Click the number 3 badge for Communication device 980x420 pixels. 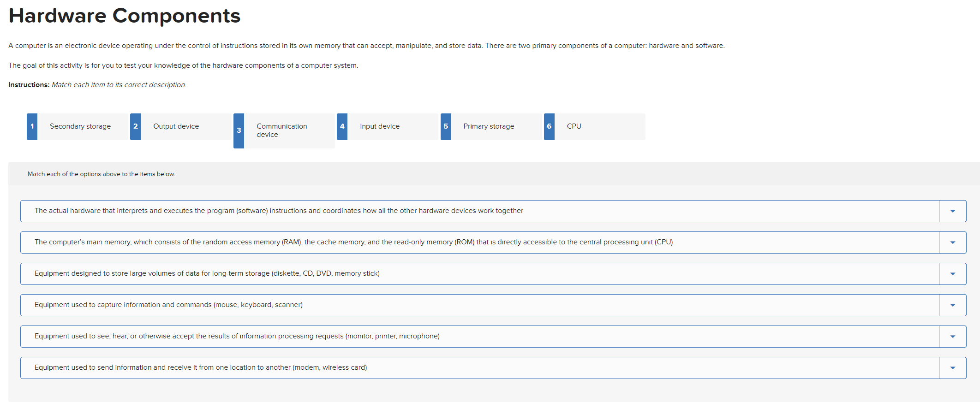[239, 130]
